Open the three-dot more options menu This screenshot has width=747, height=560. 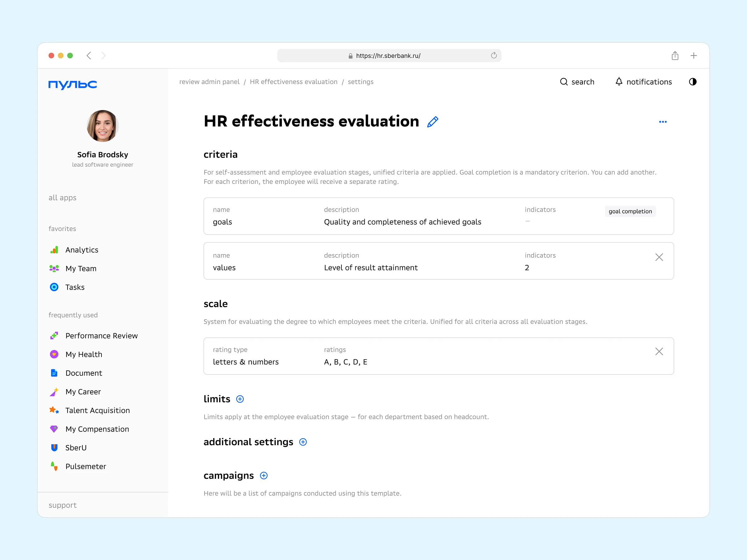tap(663, 122)
